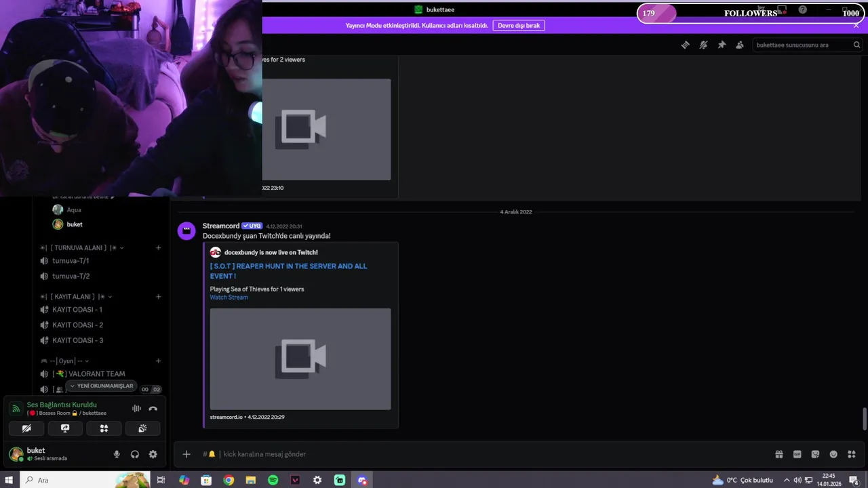The height and width of the screenshot is (488, 868).
Task: Open Google Chrome from the taskbar
Action: click(x=229, y=480)
